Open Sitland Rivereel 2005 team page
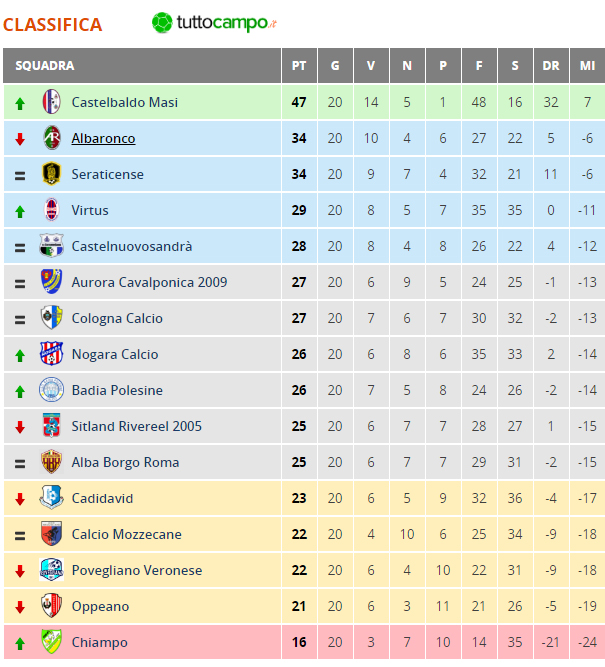This screenshot has width=605, height=667. click(137, 426)
